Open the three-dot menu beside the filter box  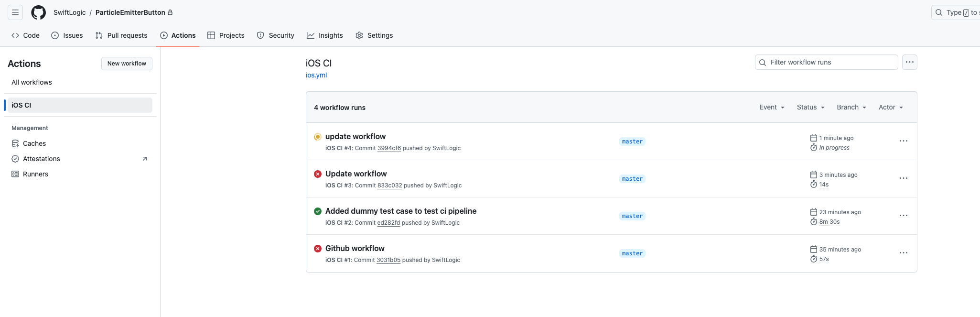[x=909, y=62]
